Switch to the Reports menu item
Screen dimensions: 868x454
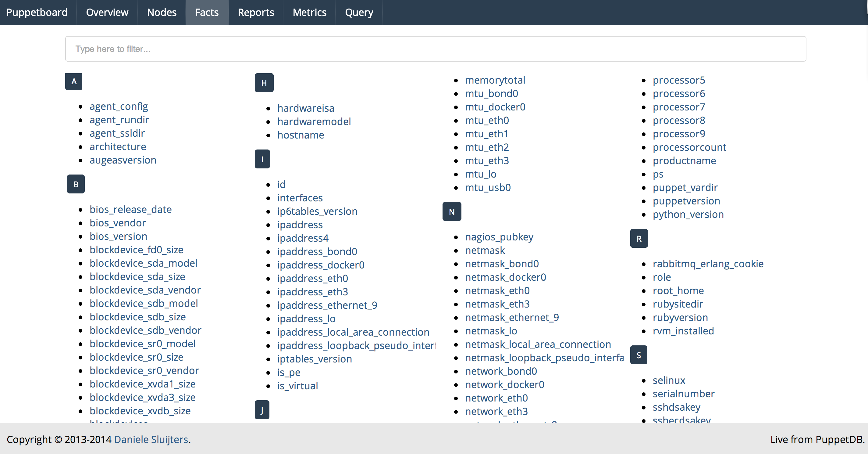(256, 13)
